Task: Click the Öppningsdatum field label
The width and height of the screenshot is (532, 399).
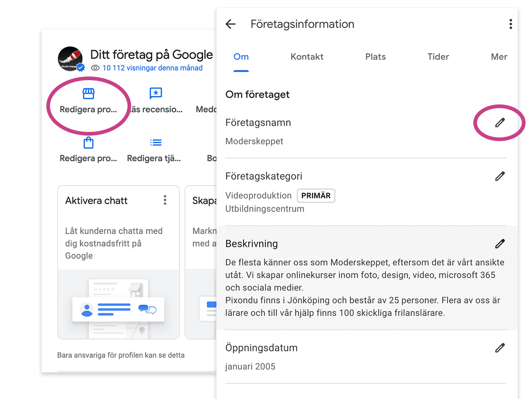Action: click(x=261, y=348)
